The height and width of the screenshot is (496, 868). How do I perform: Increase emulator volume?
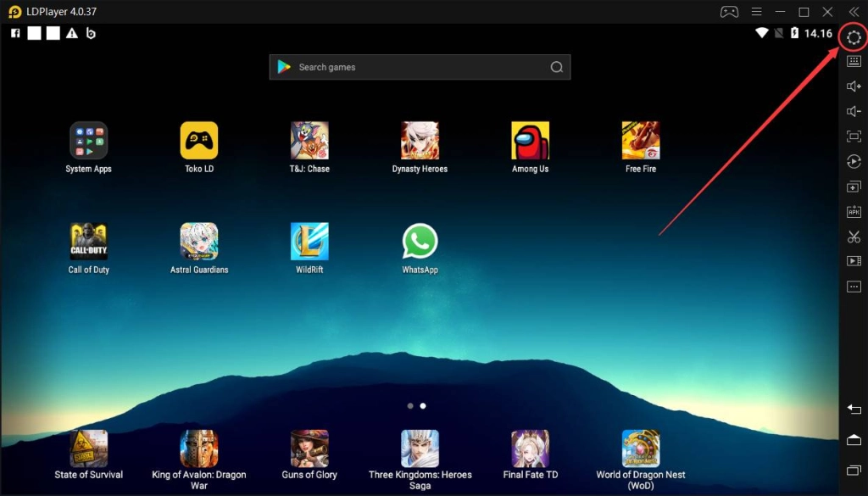pos(854,86)
